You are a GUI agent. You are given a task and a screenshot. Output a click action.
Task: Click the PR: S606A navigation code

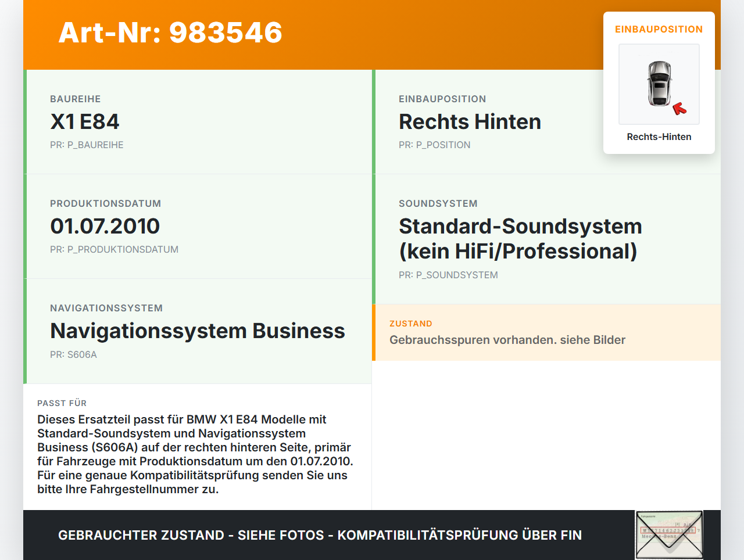pyautogui.click(x=73, y=354)
